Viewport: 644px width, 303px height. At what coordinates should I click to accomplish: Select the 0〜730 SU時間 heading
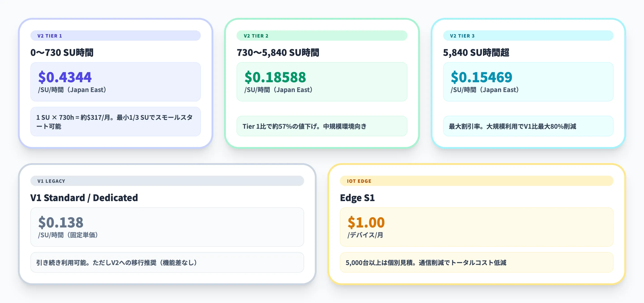[x=62, y=53]
